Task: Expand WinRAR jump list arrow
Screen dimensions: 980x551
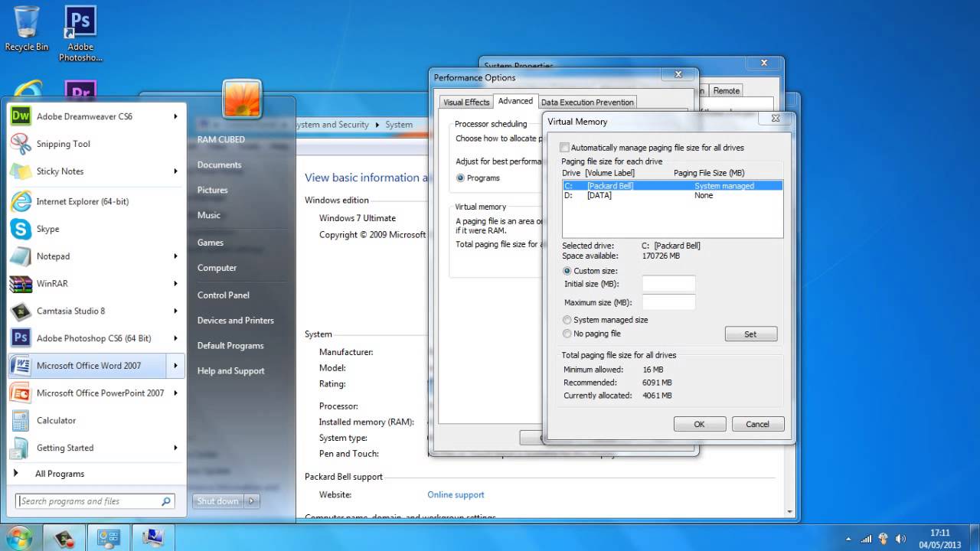Action: pyautogui.click(x=175, y=283)
